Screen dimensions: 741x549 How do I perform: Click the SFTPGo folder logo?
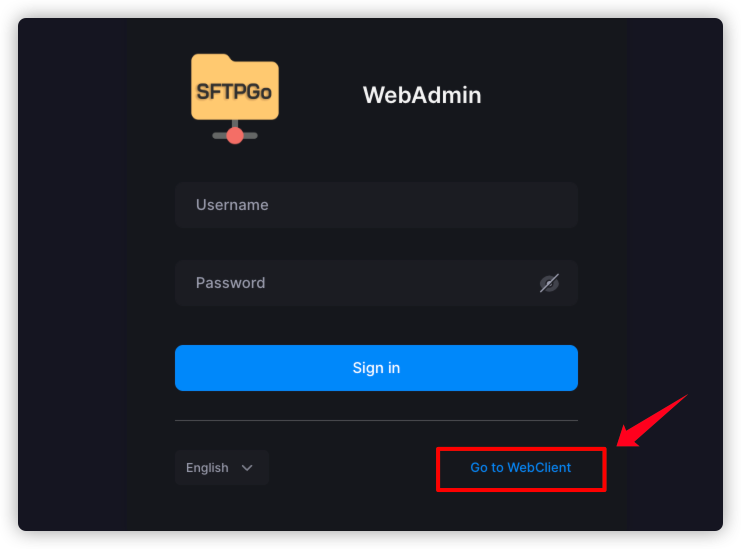[235, 88]
